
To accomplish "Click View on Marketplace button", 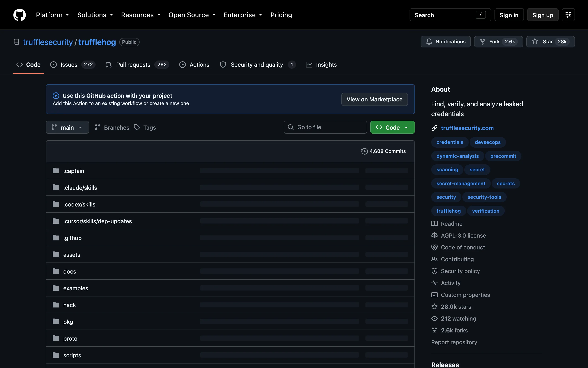I will (374, 99).
